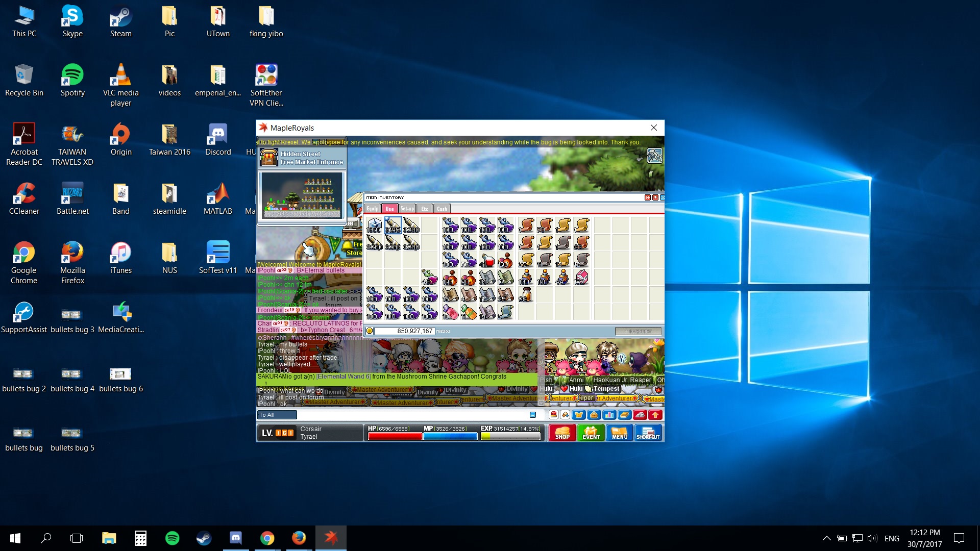Select the blue orb potion with 44
This screenshot has height=551, width=980.
562,278
